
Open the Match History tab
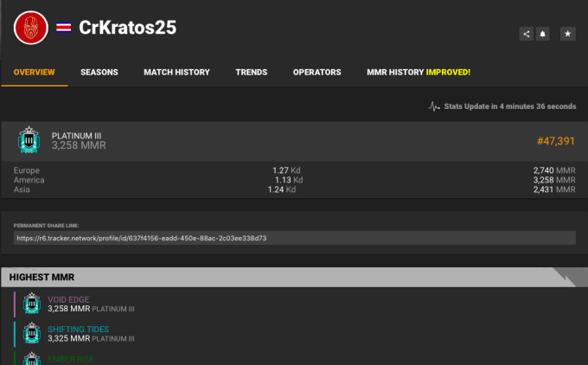[176, 72]
